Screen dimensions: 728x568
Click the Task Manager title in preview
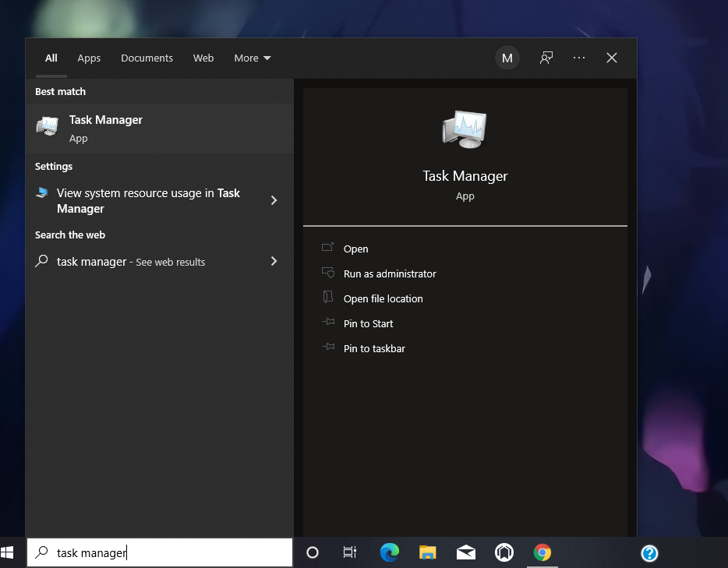[x=465, y=176]
